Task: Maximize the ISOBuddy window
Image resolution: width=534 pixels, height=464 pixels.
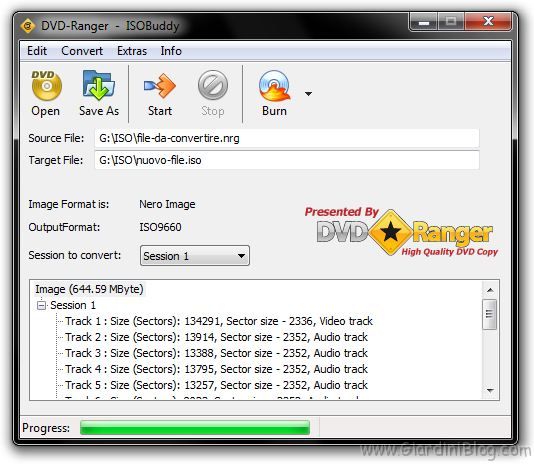Action: (451, 22)
